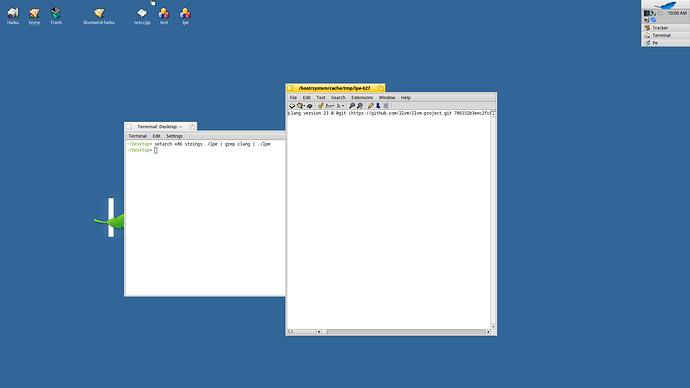Click the Tracker entry in Deskbar

pos(665,28)
